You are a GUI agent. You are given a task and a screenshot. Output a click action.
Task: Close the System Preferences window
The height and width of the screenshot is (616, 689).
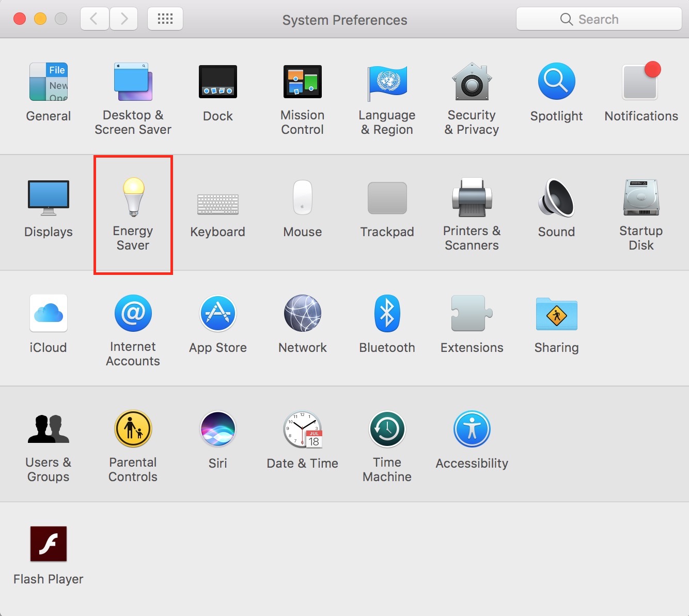point(20,19)
